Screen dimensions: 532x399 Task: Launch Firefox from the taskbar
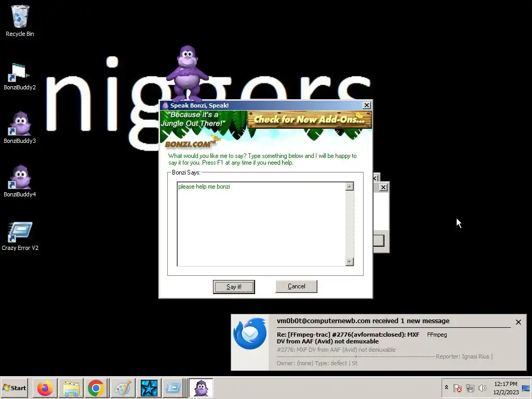[x=45, y=388]
